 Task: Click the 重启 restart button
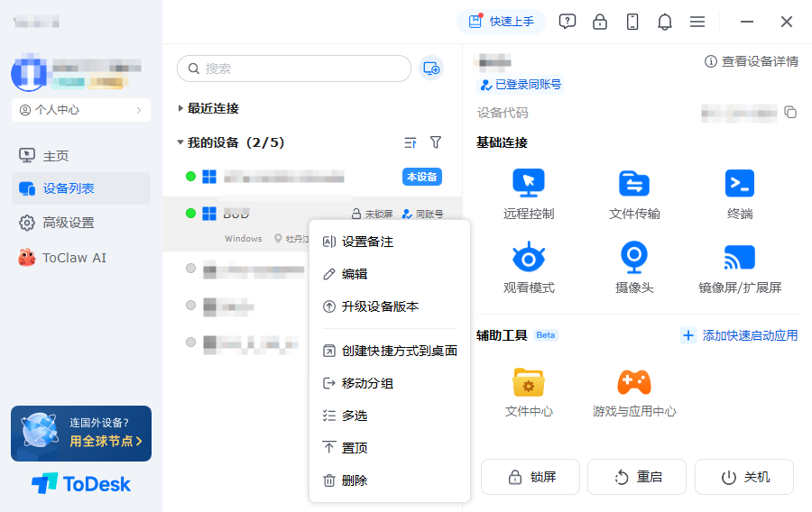[637, 477]
